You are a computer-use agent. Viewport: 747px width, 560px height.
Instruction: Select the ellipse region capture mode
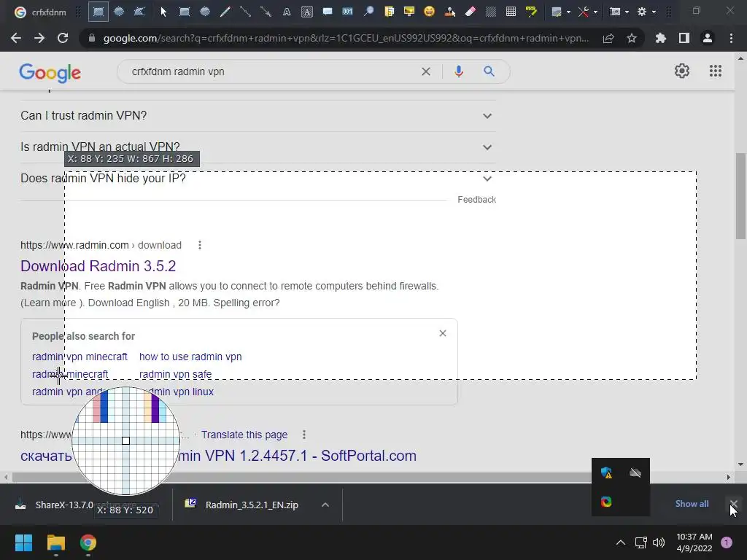[x=119, y=12]
